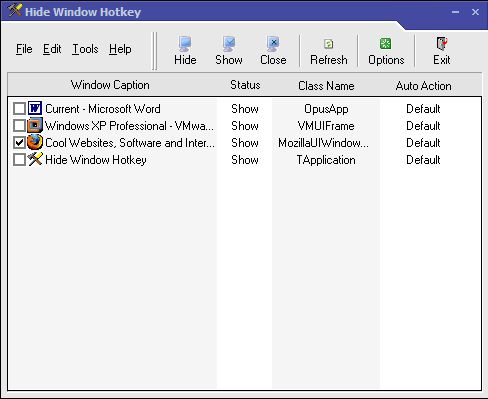The height and width of the screenshot is (399, 488).
Task: Sort by Window Caption column header
Action: [110, 85]
